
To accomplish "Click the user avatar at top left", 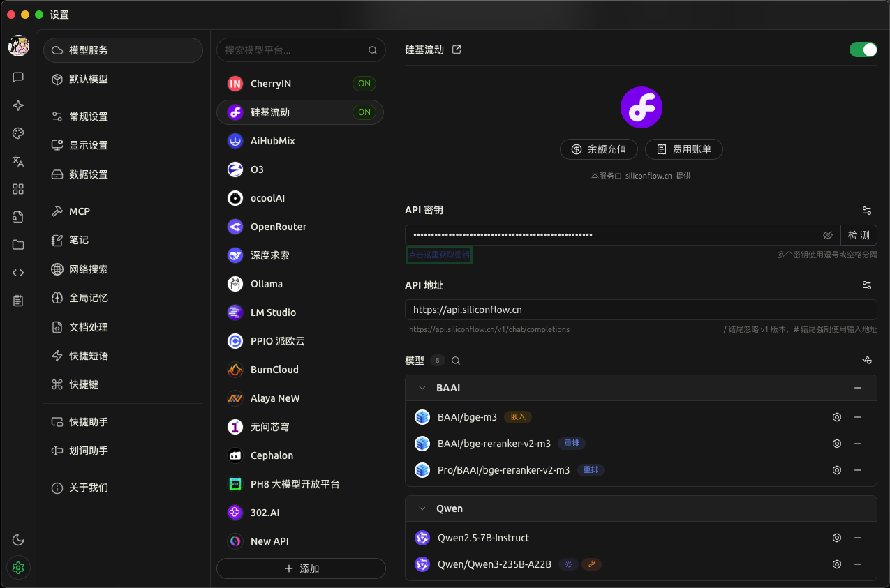I will pyautogui.click(x=18, y=46).
